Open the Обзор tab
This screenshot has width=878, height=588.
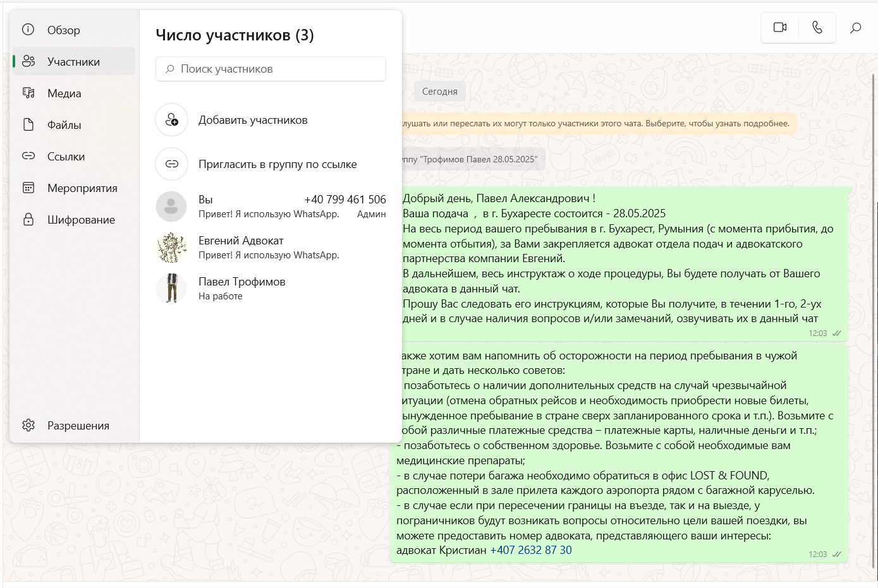(74, 30)
